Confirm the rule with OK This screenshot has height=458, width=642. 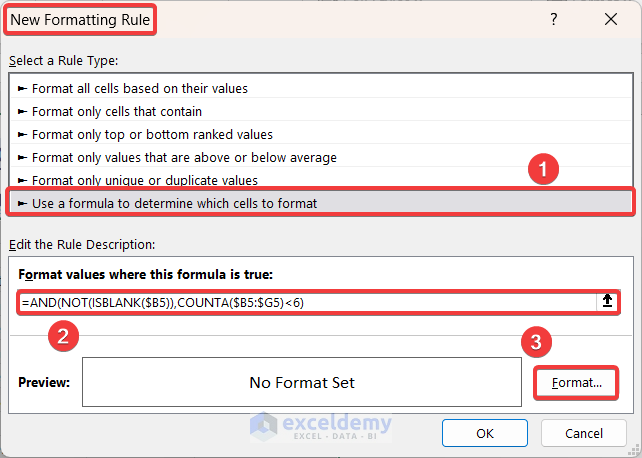[x=485, y=434]
